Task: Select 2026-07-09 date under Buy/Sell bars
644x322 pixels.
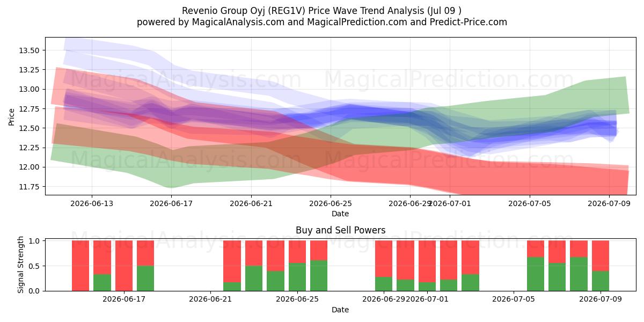Action: 601,299
